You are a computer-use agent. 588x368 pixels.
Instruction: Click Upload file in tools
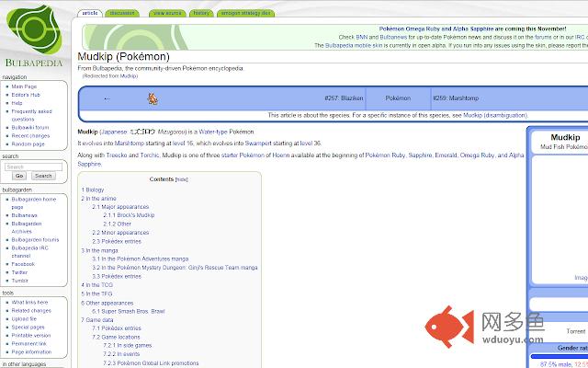click(24, 319)
